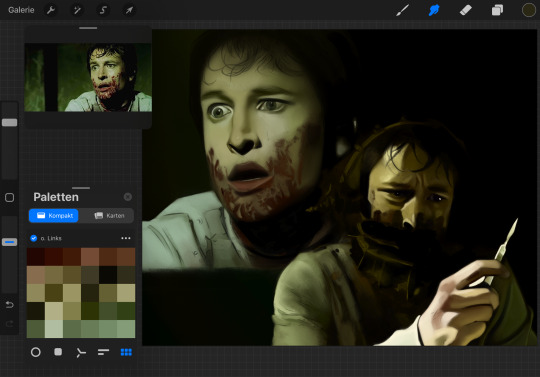Screen dimensions: 540x377
Task: Undo last stroke with the undo arrow
Action: pyautogui.click(x=9, y=305)
